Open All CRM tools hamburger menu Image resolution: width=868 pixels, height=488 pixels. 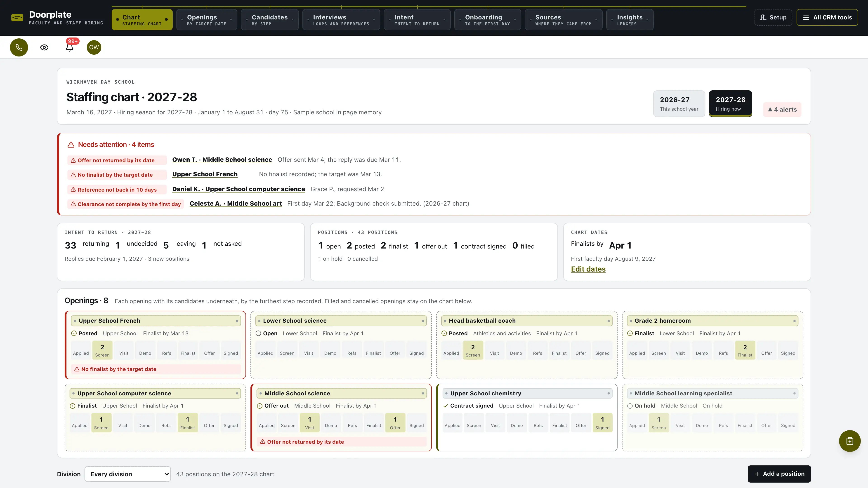click(x=827, y=18)
